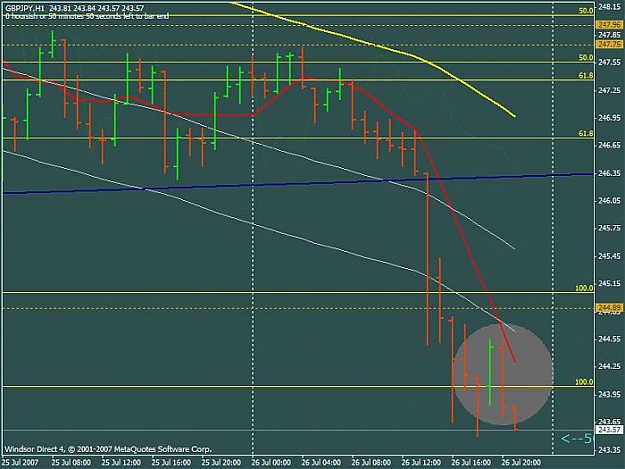Click the 247.25 price axis value

[609, 90]
